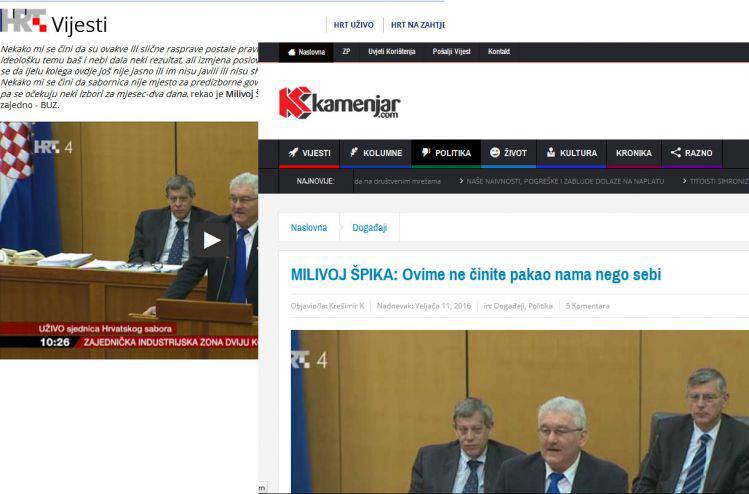This screenshot has height=494, width=749.
Task: Play the HRT 4 parliament video
Action: pos(212,240)
